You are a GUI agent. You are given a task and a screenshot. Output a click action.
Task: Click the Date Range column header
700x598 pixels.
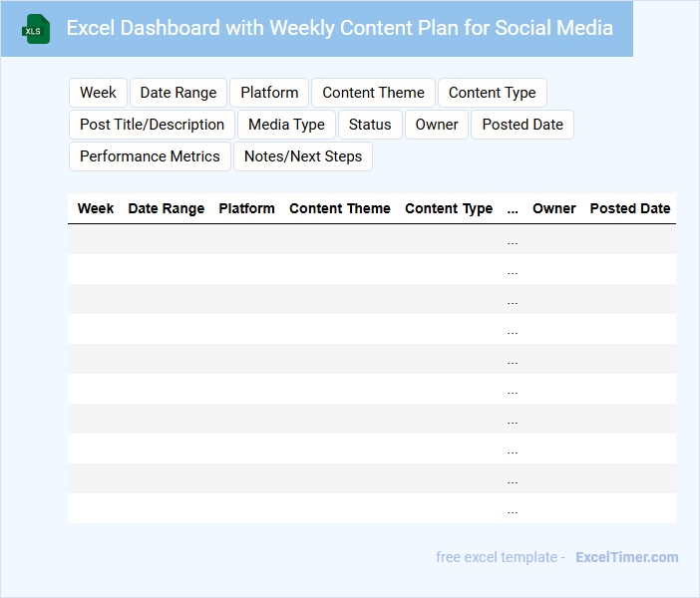coord(167,209)
